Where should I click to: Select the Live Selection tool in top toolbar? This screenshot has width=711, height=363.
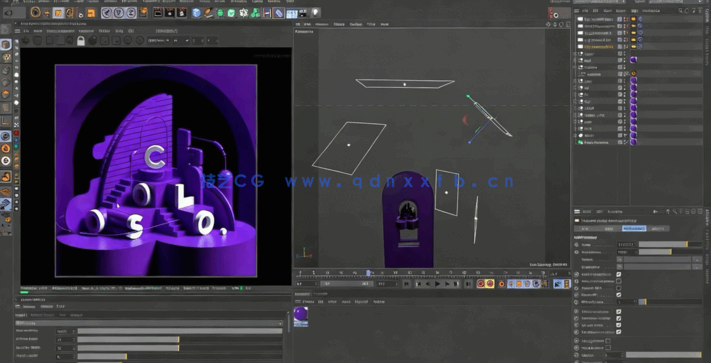pos(36,13)
